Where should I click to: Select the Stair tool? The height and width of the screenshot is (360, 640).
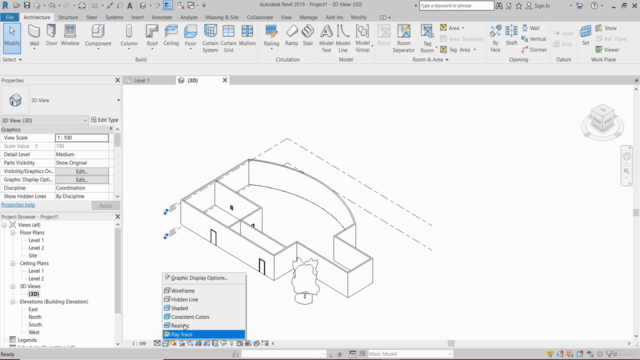click(x=308, y=35)
